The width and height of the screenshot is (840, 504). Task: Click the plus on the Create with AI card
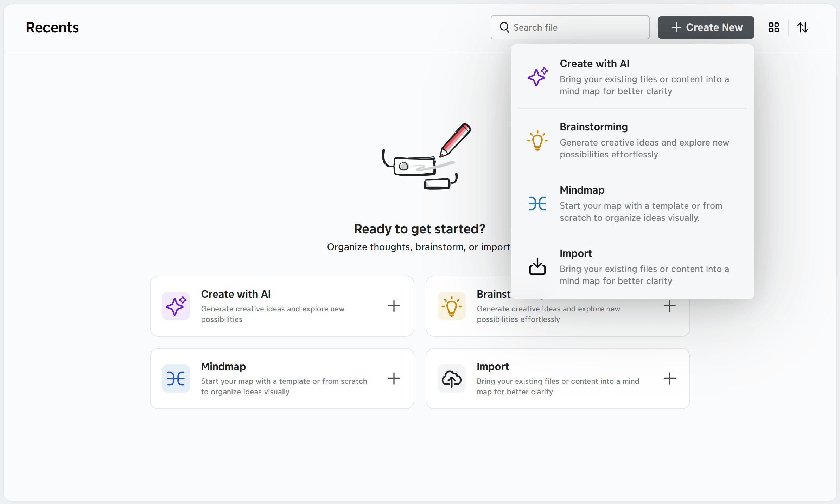click(394, 306)
